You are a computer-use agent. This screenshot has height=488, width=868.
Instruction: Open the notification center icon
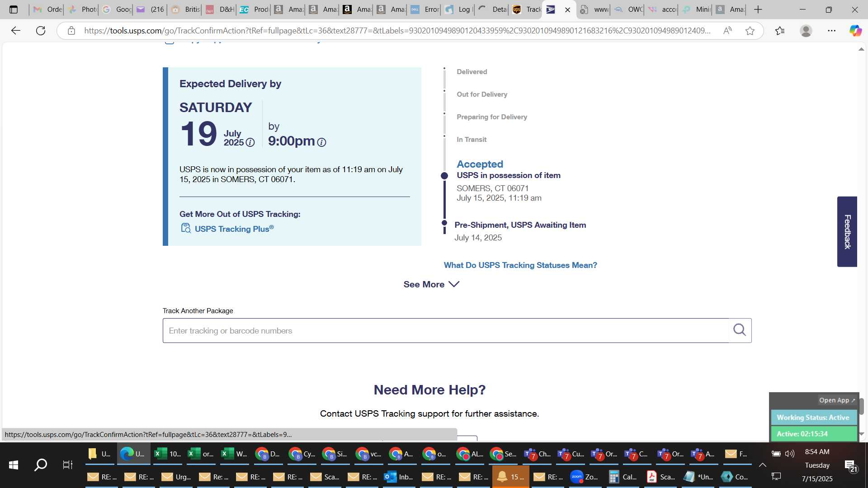(x=850, y=466)
